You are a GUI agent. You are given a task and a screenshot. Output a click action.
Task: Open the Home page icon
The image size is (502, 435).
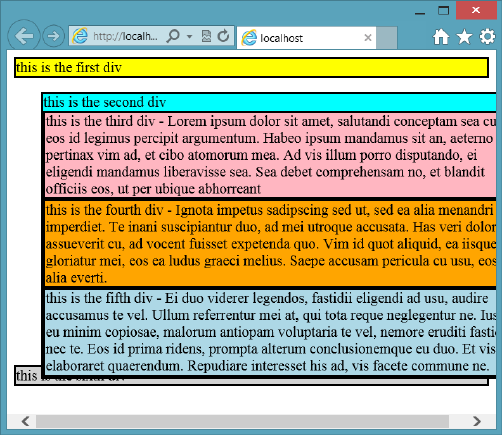point(441,37)
